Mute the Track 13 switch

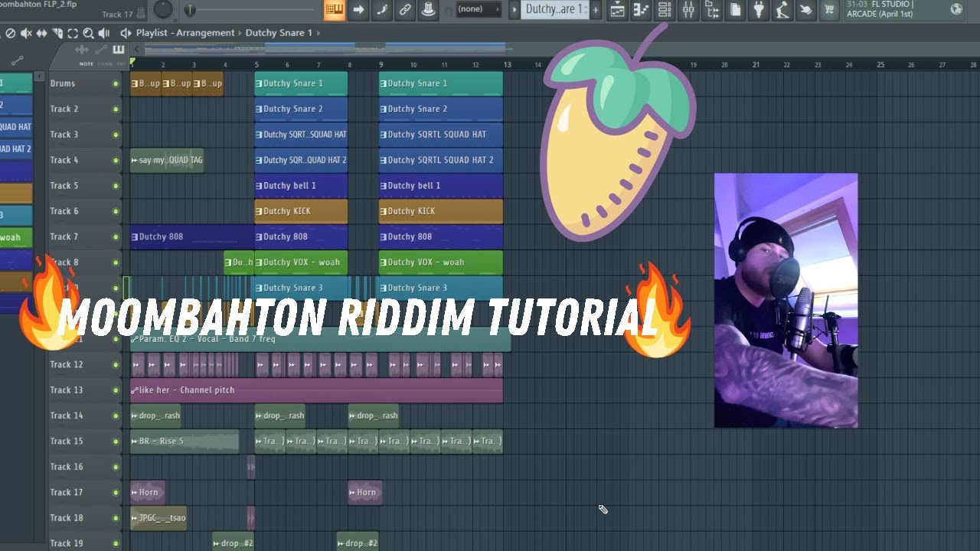[116, 390]
